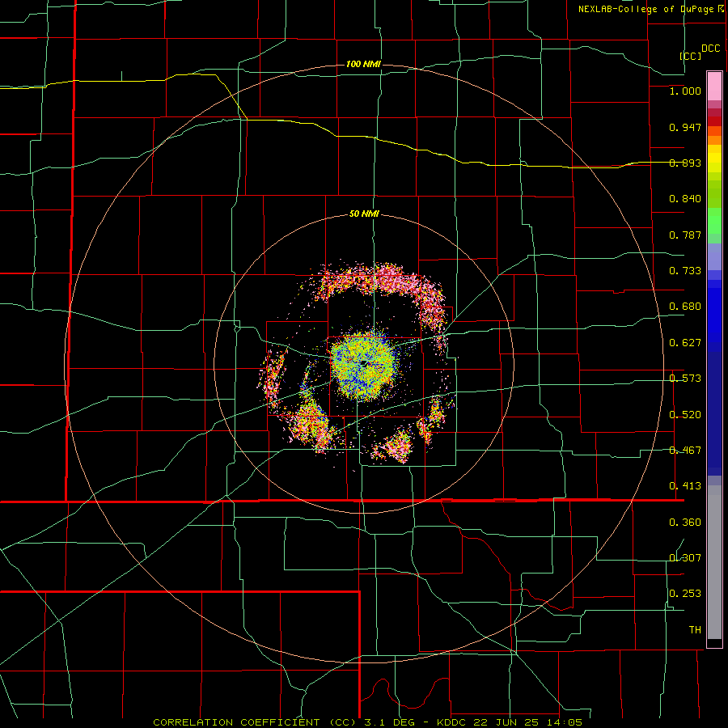Click the 0.520 scale value
Screen dimensions: 728x728
pos(685,415)
